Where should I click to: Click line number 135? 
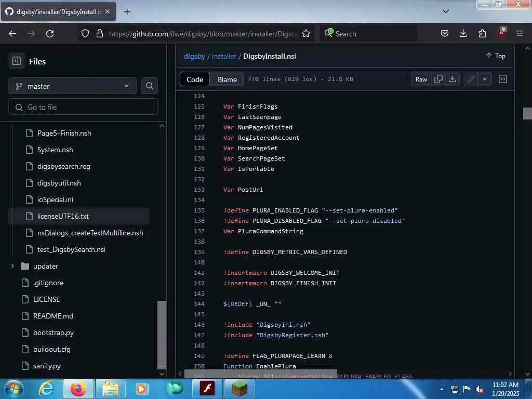coord(199,210)
